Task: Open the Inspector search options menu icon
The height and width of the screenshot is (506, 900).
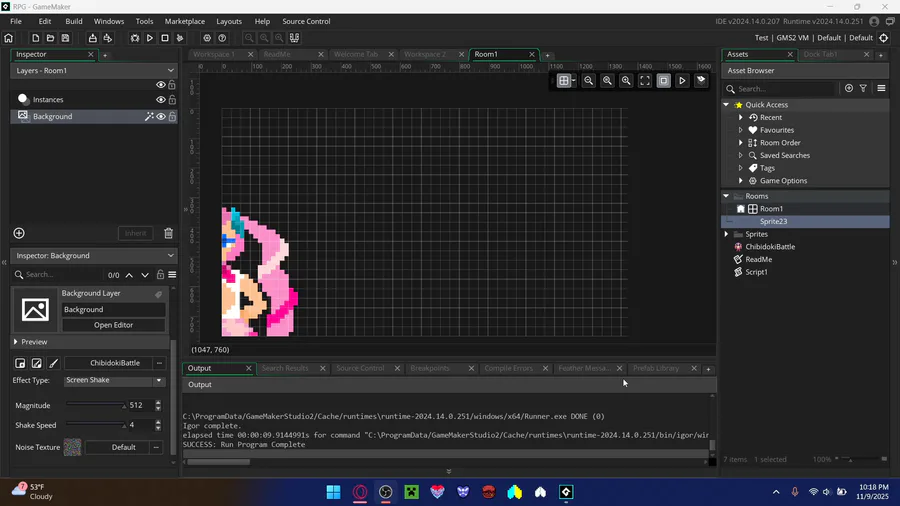Action: [172, 275]
